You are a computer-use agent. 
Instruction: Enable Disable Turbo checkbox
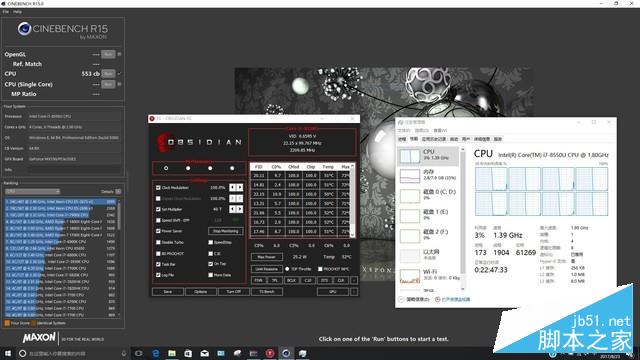158,242
